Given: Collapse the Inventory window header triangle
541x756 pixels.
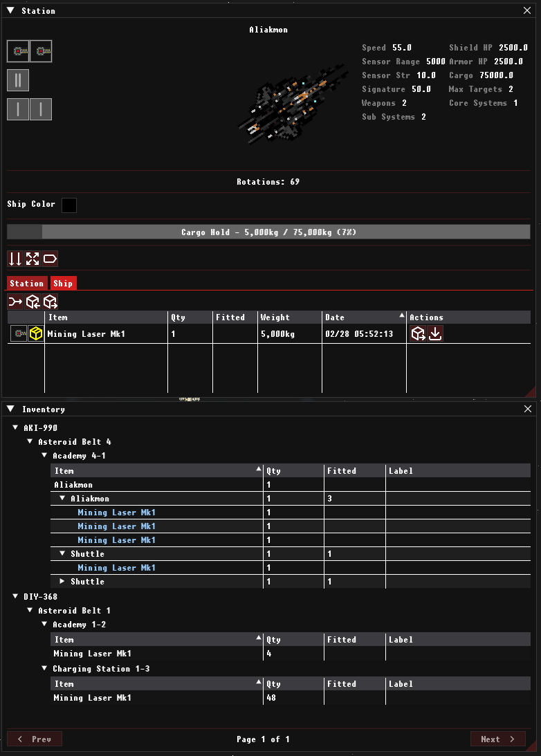Looking at the screenshot, I should pyautogui.click(x=10, y=409).
